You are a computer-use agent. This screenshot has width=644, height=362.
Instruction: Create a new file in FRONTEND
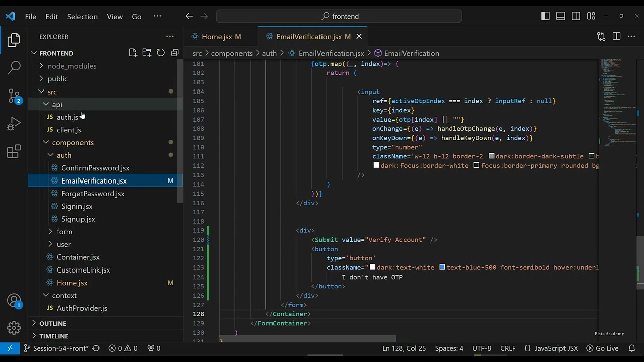[133, 53]
